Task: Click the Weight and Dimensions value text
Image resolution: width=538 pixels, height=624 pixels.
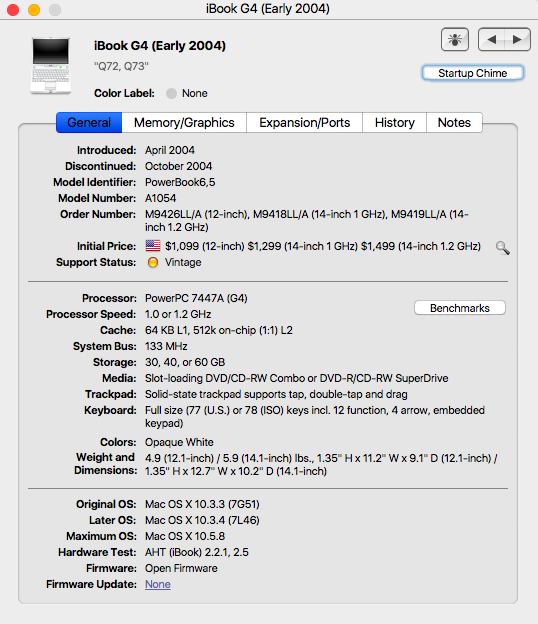Action: point(321,464)
